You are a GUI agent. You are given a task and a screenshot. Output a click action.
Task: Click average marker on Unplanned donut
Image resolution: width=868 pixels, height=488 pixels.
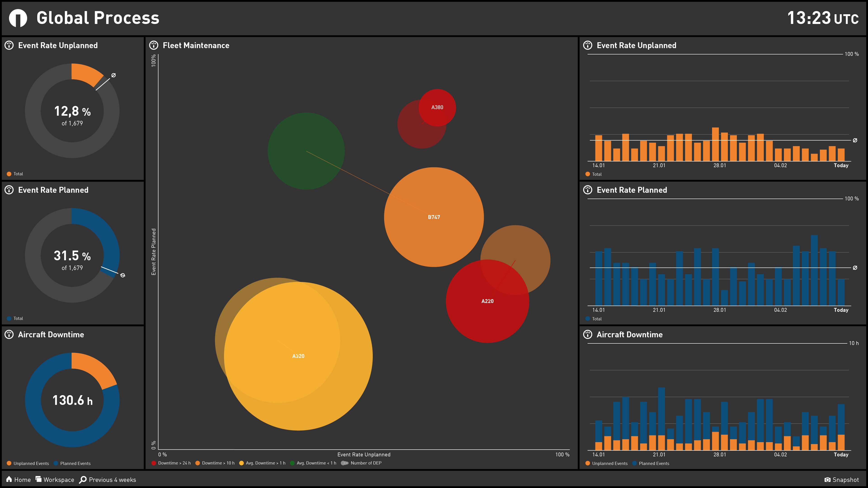click(x=113, y=75)
